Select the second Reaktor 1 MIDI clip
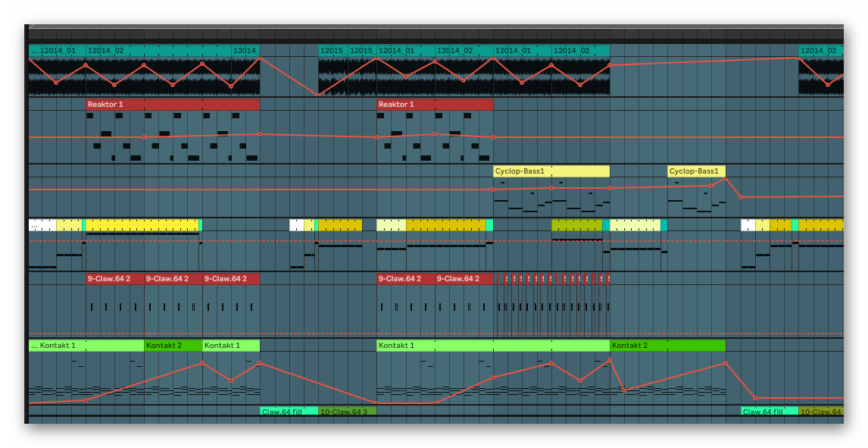Image resolution: width=868 pixels, height=448 pixels. (x=435, y=105)
